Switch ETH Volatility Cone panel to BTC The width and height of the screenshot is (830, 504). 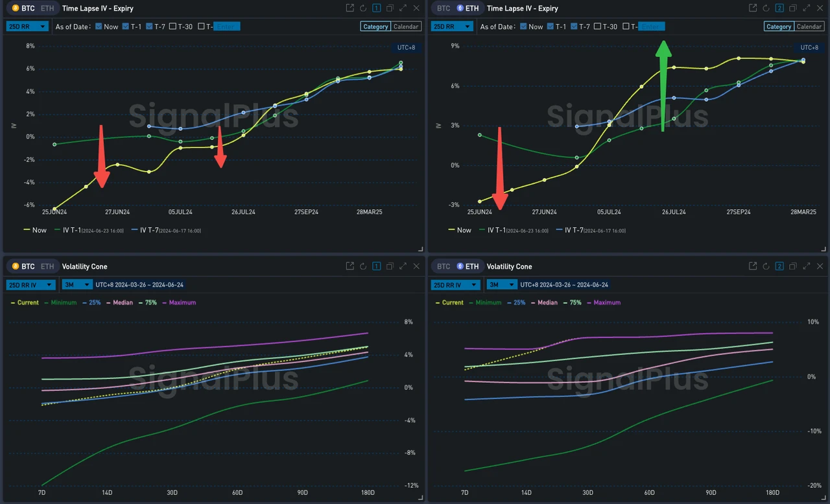click(444, 266)
